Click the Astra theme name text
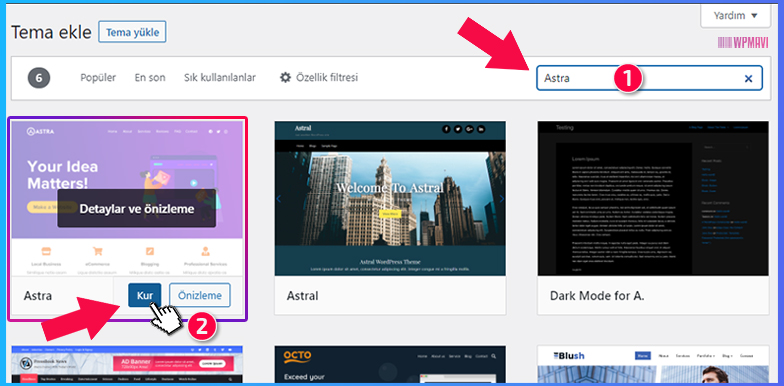The image size is (784, 386). pos(38,296)
